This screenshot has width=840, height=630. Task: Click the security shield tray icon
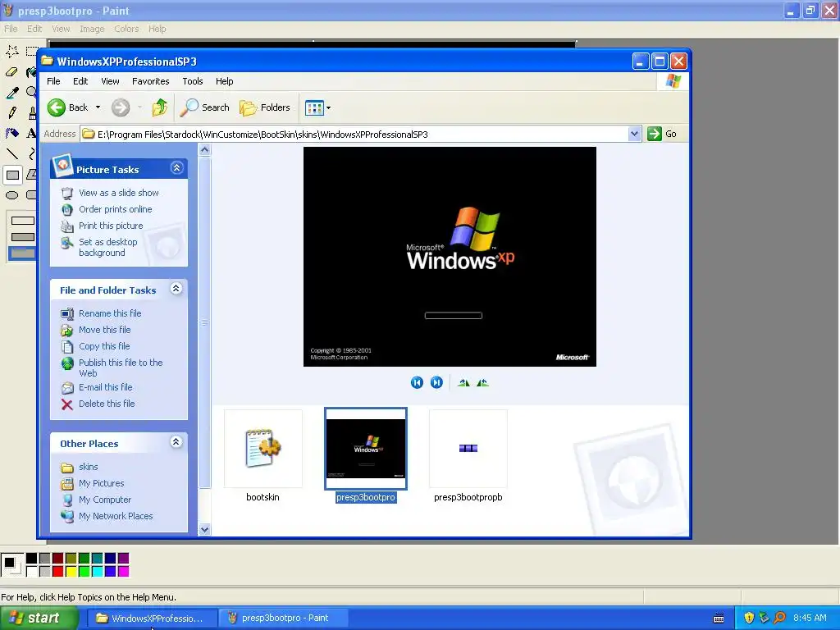coord(749,618)
